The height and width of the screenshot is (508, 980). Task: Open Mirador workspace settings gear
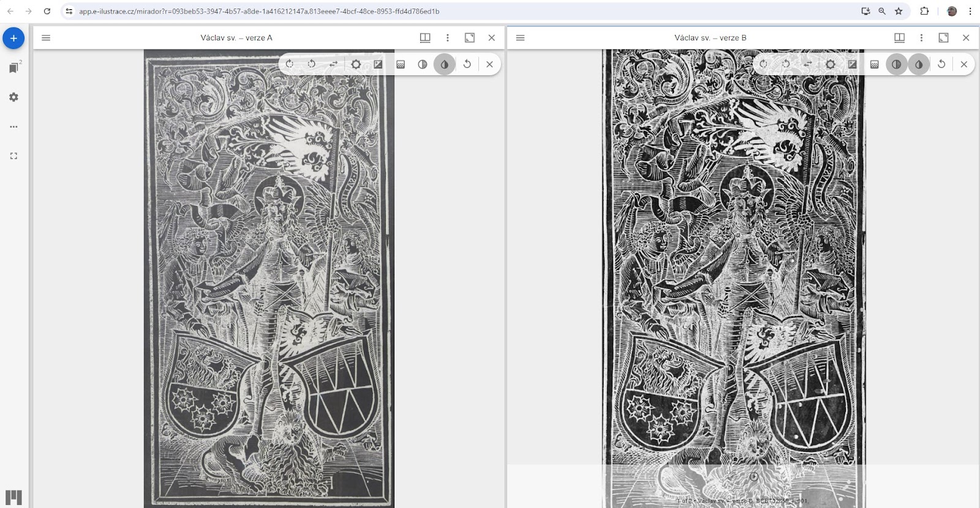click(x=13, y=97)
